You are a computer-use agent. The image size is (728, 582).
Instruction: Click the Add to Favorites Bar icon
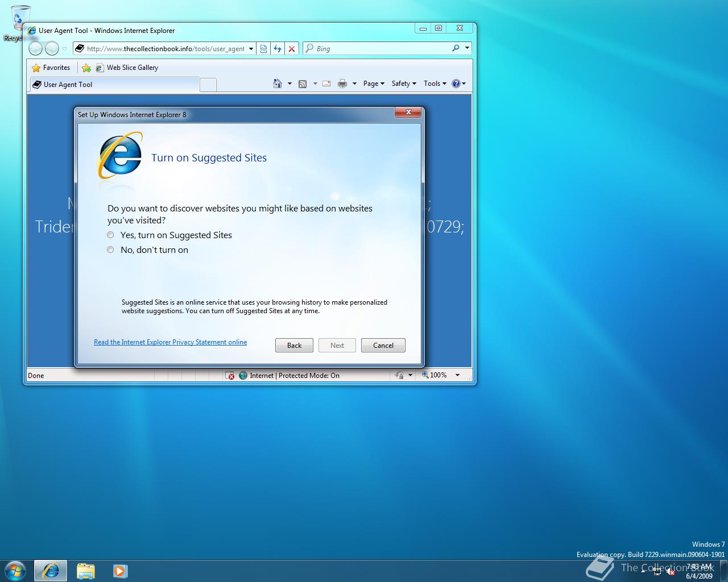tap(86, 68)
